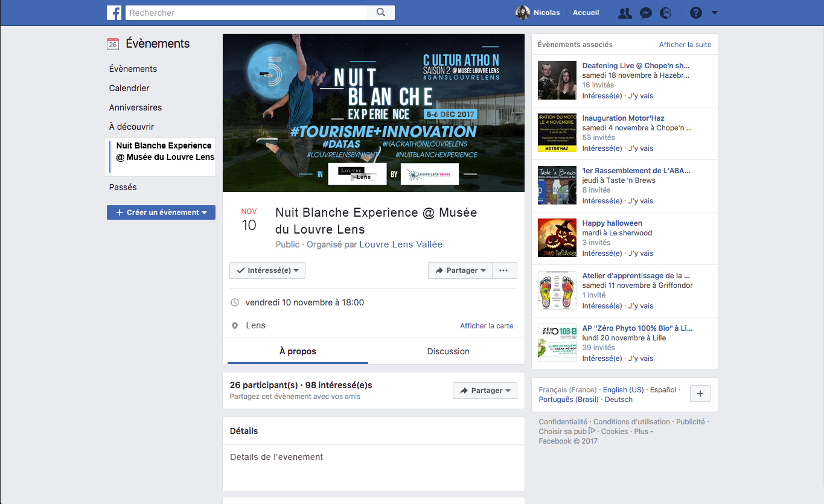Click Afficher la suite link
824x504 pixels.
[x=685, y=45]
